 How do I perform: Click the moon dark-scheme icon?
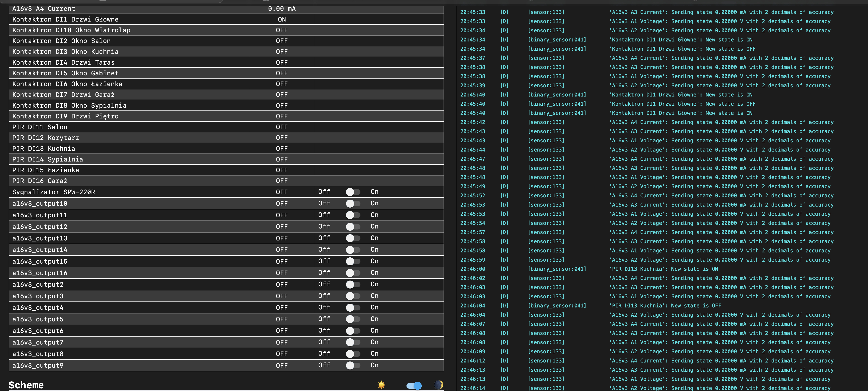coord(438,385)
